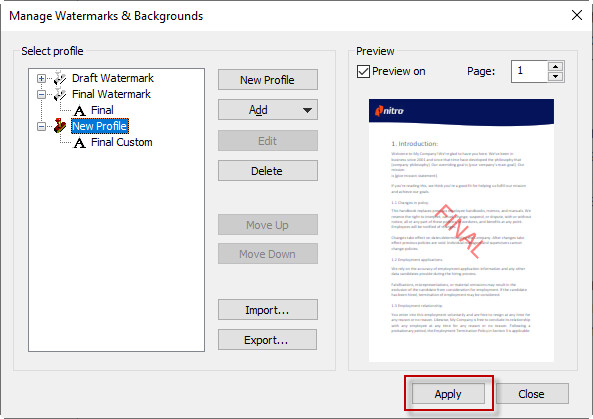
Task: Select the Draft Watermark profile
Action: coord(113,78)
